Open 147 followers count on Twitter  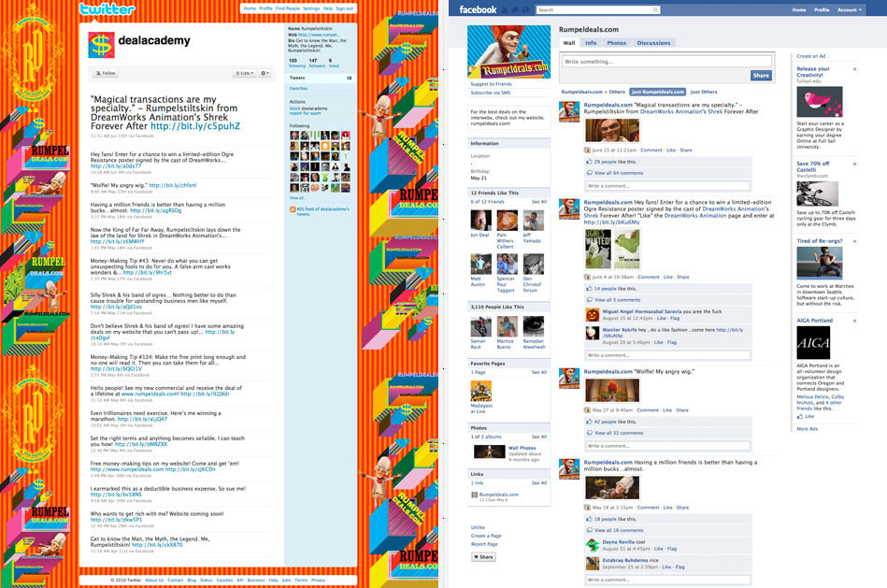pyautogui.click(x=317, y=63)
